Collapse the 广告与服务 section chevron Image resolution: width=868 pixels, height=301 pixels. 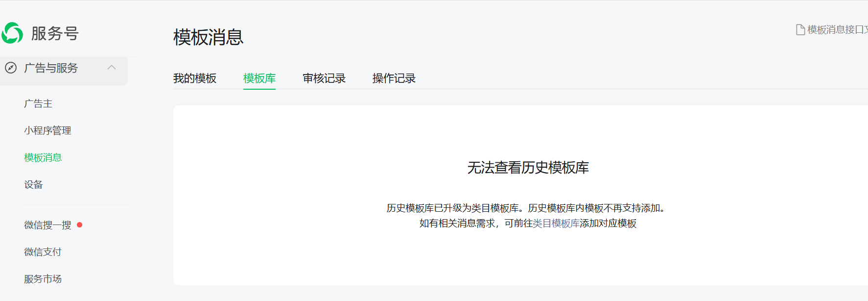click(112, 67)
